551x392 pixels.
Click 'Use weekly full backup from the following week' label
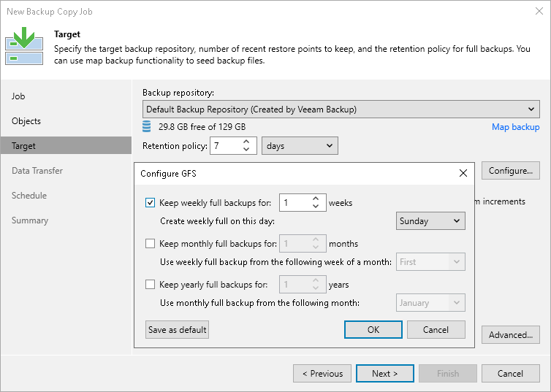[x=275, y=262]
